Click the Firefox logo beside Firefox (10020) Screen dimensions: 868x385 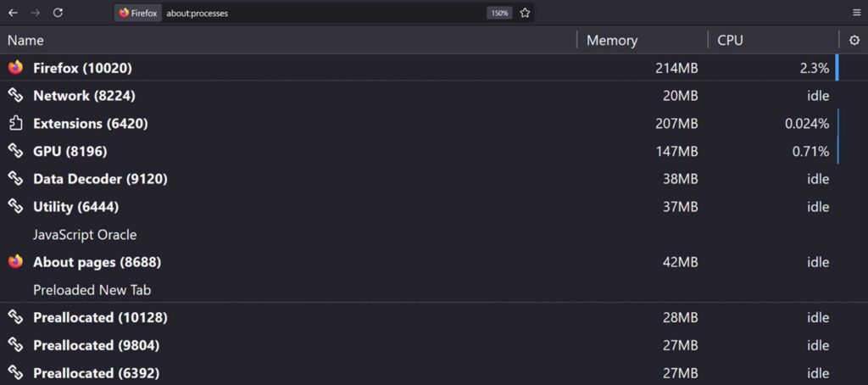(15, 68)
